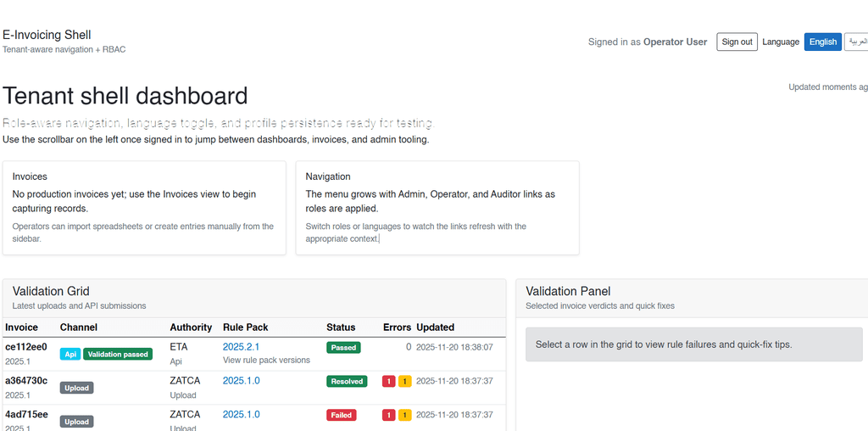Viewport: 868px width, 431px height.
Task: Select invoice 4ad715ee in the grid
Action: [26, 415]
